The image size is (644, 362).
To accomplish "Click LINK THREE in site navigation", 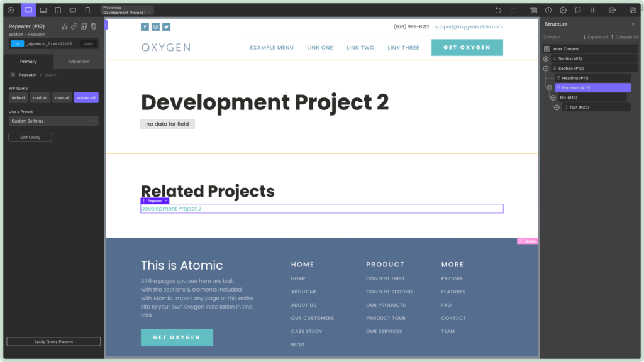I will (x=403, y=48).
